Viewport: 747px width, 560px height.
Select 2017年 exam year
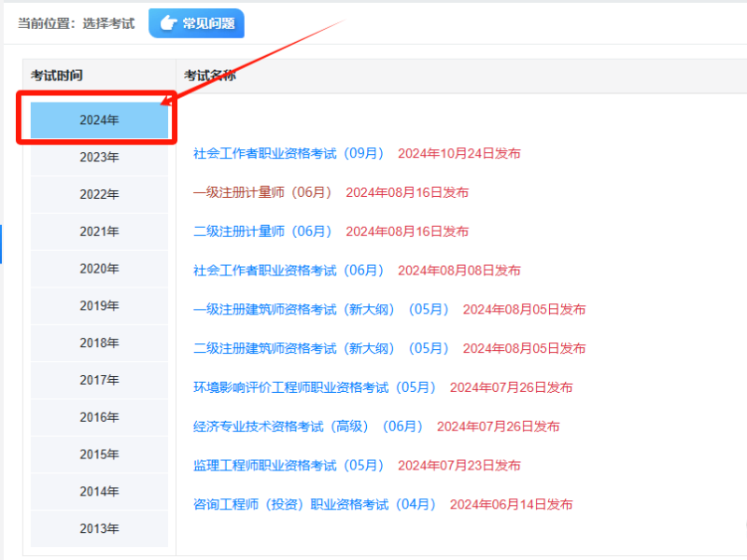tap(97, 380)
